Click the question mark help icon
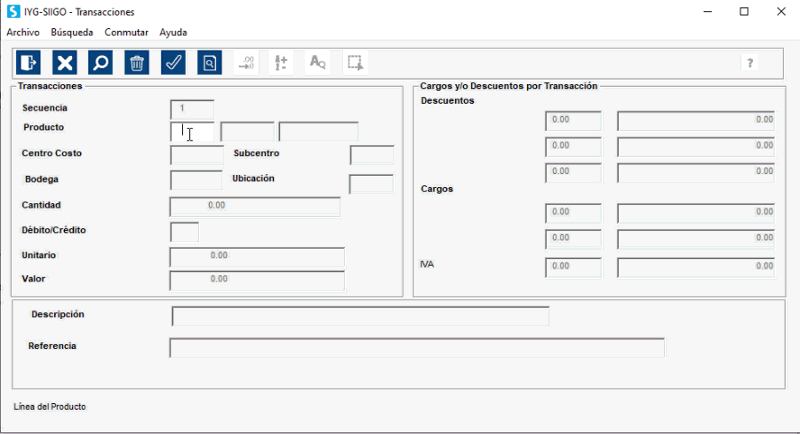 tap(752, 63)
